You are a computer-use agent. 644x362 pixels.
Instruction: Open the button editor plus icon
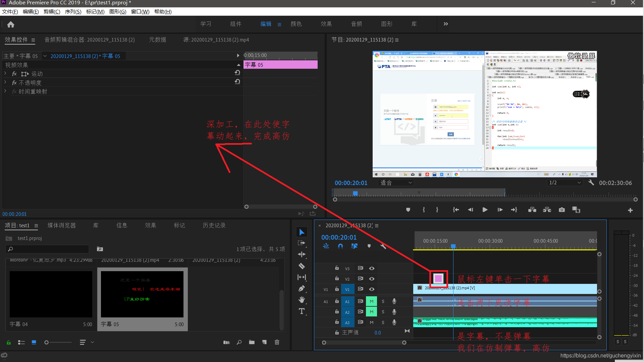click(x=630, y=210)
